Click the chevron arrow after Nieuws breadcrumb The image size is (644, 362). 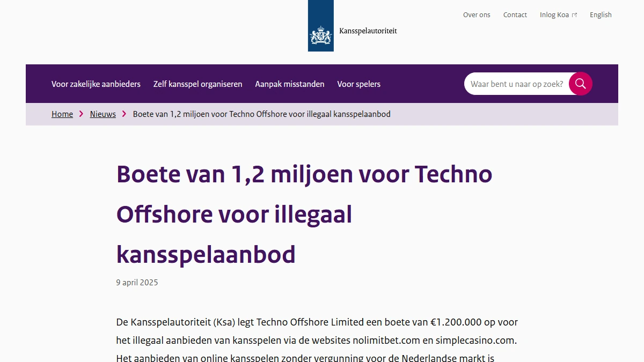[125, 114]
